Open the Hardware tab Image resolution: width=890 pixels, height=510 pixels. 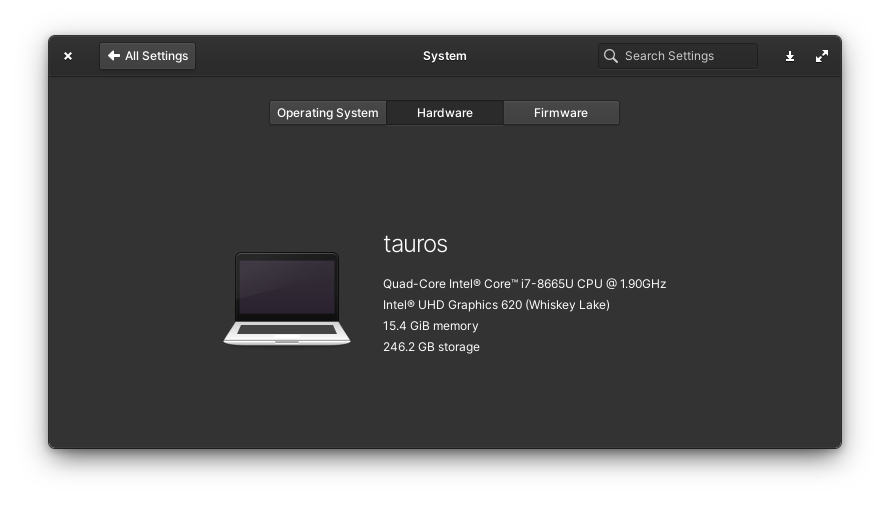point(445,113)
